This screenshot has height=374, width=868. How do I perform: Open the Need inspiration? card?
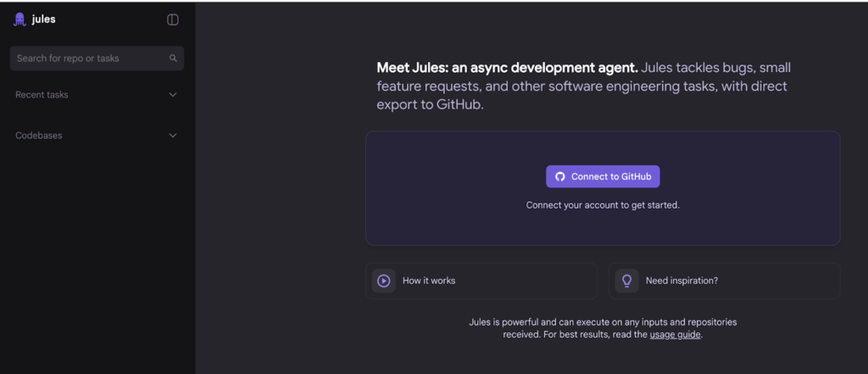coord(724,281)
